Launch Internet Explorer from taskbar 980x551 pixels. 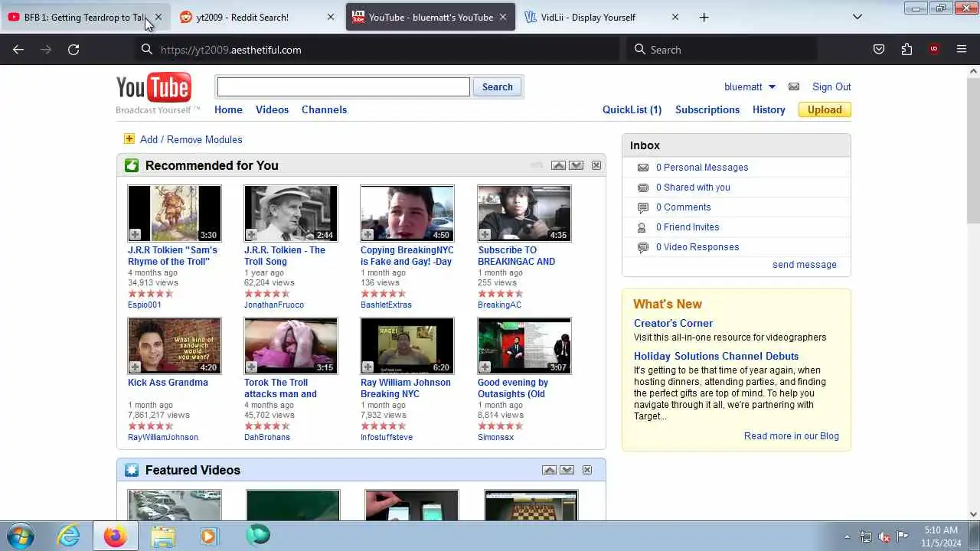click(69, 536)
